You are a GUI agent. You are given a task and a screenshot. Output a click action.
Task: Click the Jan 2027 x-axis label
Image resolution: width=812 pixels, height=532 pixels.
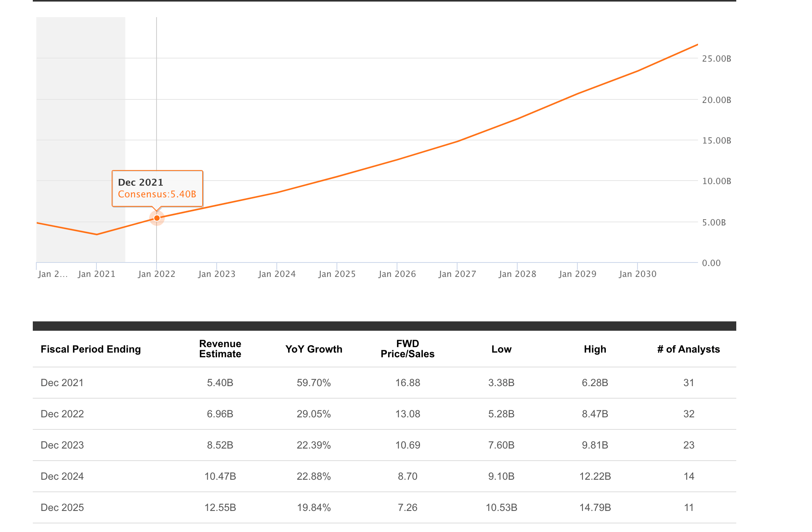[457, 274]
